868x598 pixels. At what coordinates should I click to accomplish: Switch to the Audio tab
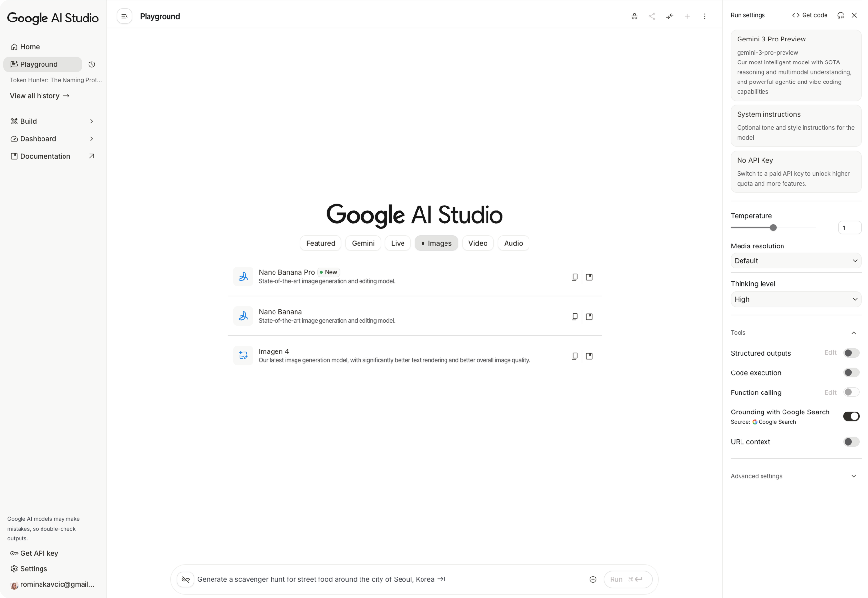[x=513, y=243]
